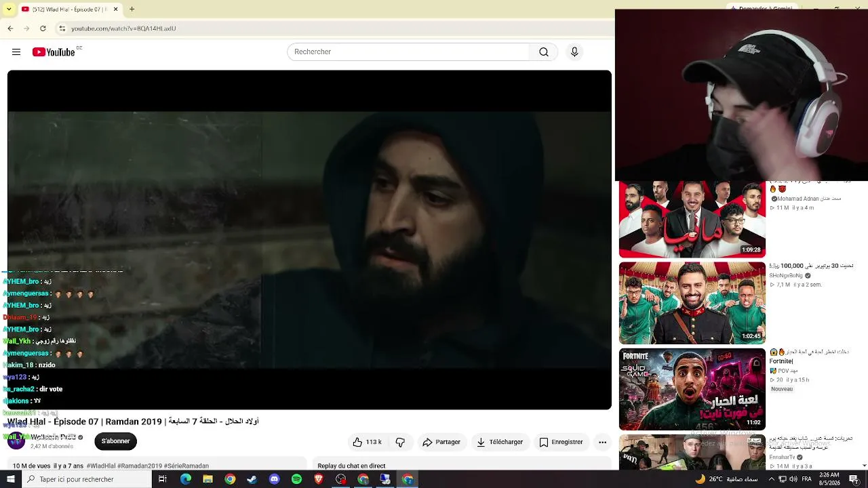The height and width of the screenshot is (488, 868).
Task: Go forward in browser history
Action: click(x=26, y=28)
